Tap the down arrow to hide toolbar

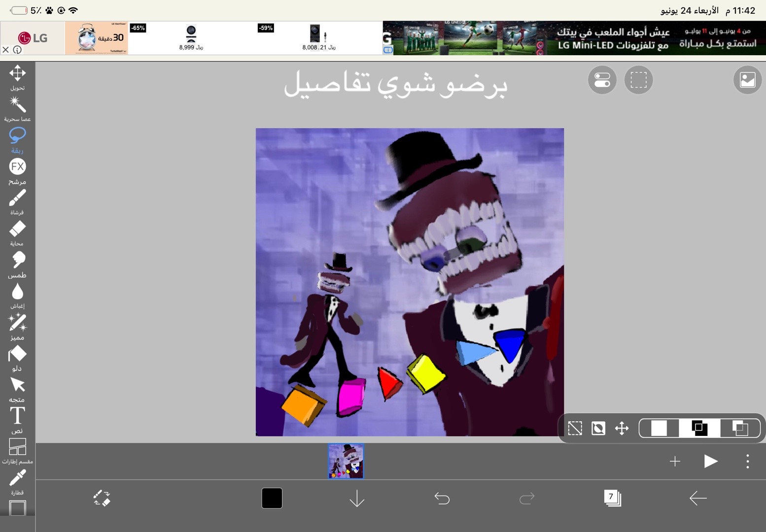coord(357,499)
